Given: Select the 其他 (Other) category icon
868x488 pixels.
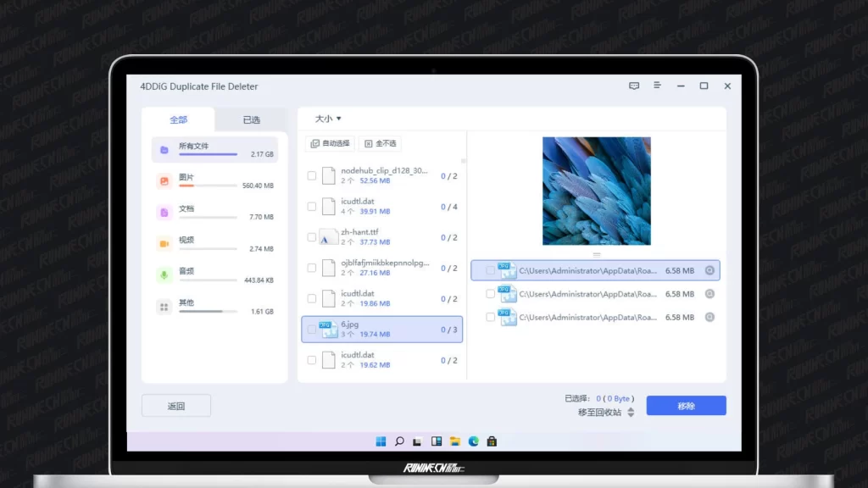Looking at the screenshot, I should tap(164, 307).
